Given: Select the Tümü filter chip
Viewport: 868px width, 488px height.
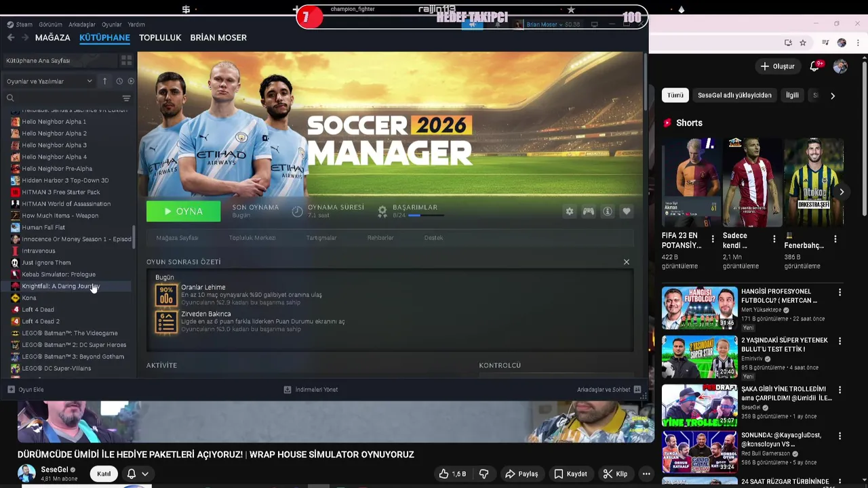Looking at the screenshot, I should tap(675, 96).
